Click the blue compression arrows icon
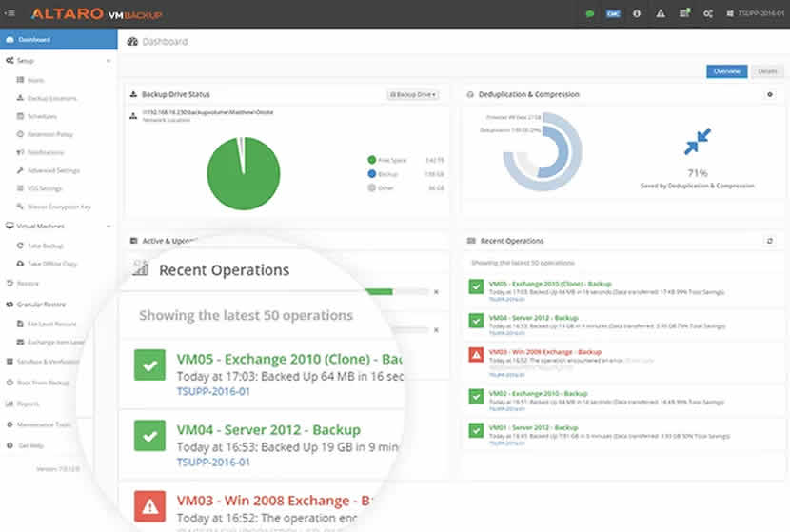Screen dimensions: 790x532 click(698, 142)
